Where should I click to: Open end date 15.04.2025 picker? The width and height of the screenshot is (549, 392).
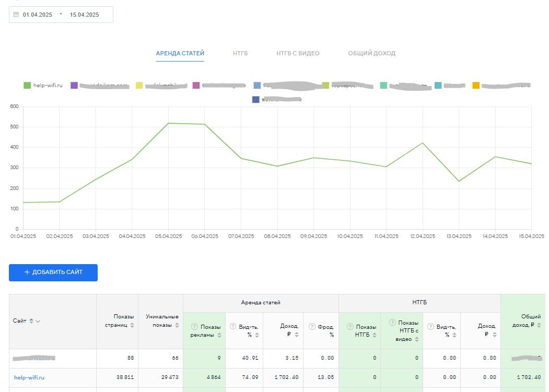click(x=84, y=15)
